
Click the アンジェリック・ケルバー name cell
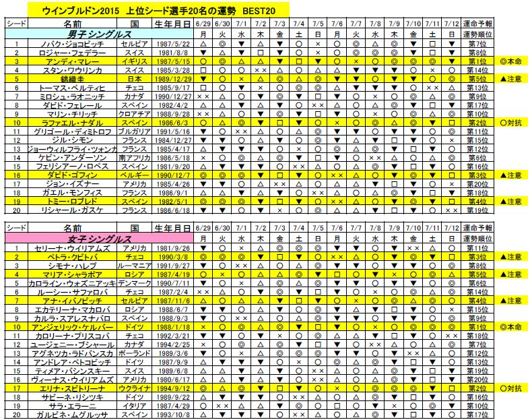[73, 327]
